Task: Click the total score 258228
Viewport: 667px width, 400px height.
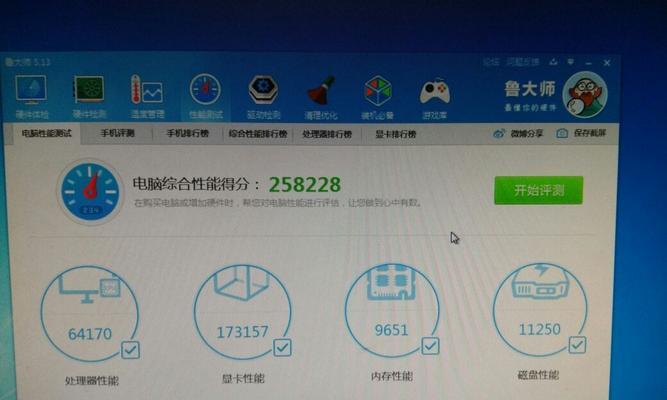Action: tap(305, 185)
